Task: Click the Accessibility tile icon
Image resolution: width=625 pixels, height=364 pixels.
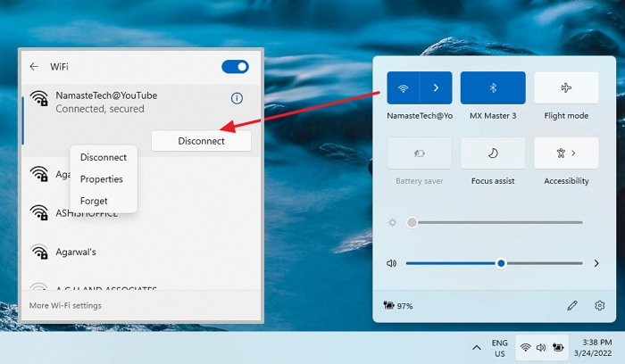Action: [x=561, y=153]
